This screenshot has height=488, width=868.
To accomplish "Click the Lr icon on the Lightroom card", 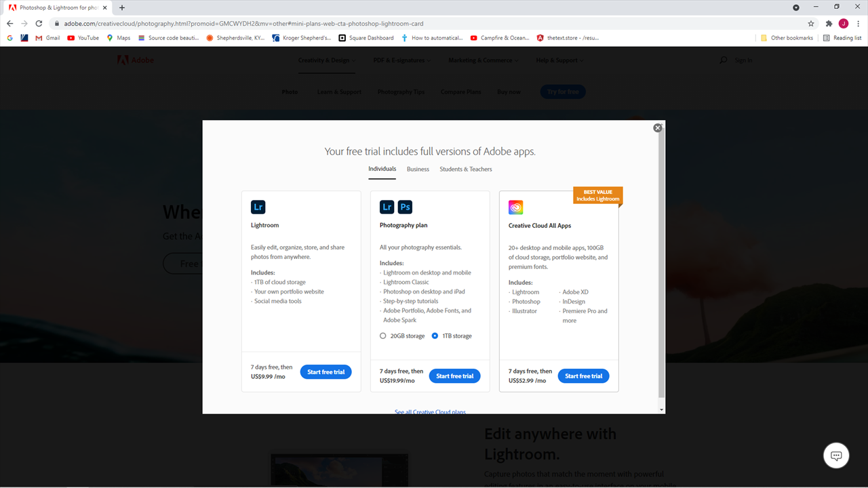I will click(258, 207).
